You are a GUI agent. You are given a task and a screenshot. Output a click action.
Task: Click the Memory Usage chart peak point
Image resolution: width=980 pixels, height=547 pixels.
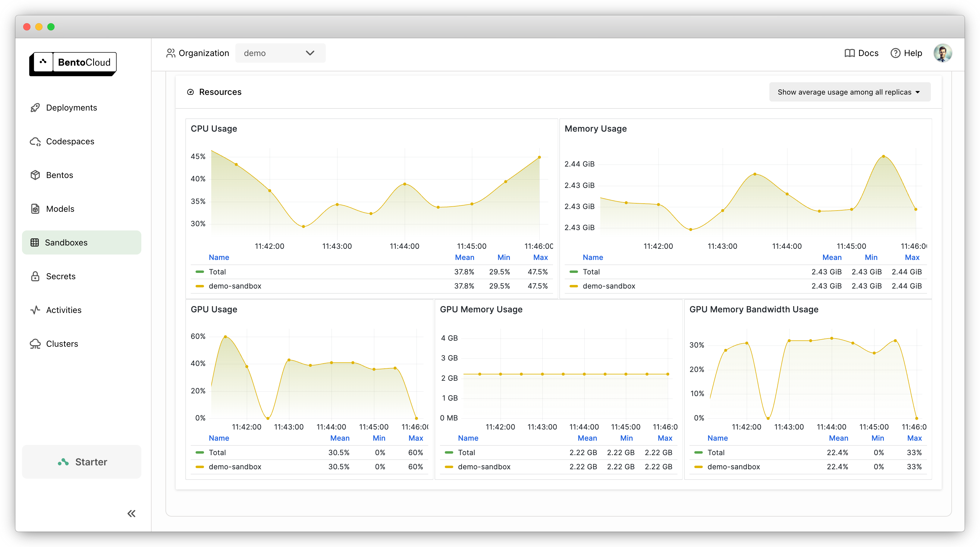[883, 156]
